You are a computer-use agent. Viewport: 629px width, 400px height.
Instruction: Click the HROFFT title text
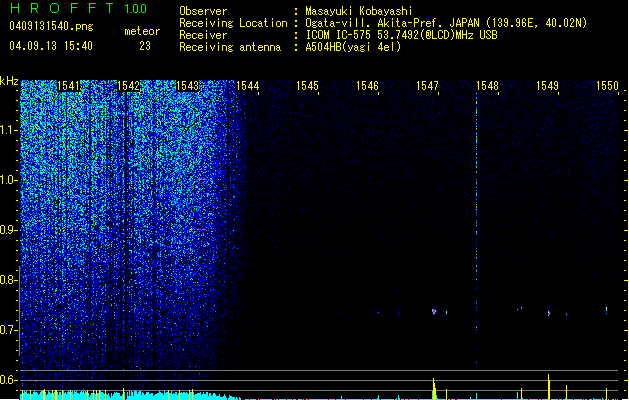[62, 8]
